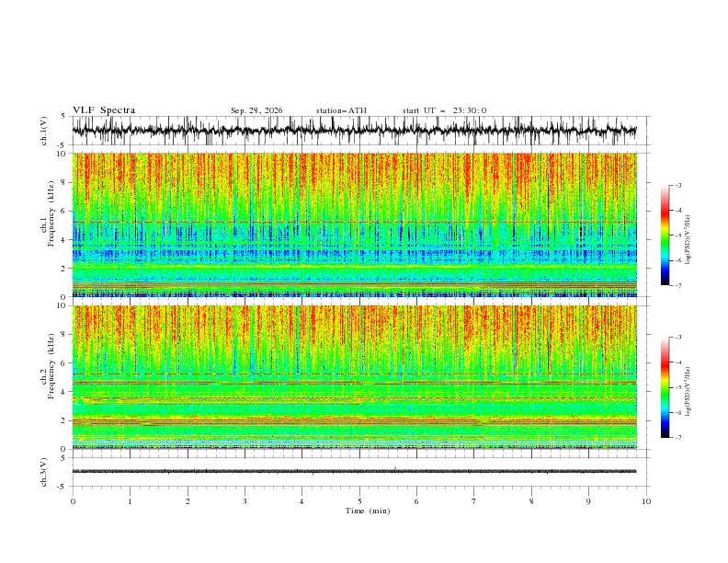This screenshot has width=728, height=563.
Task: Click the Time (min) axis label
Action: point(368,511)
